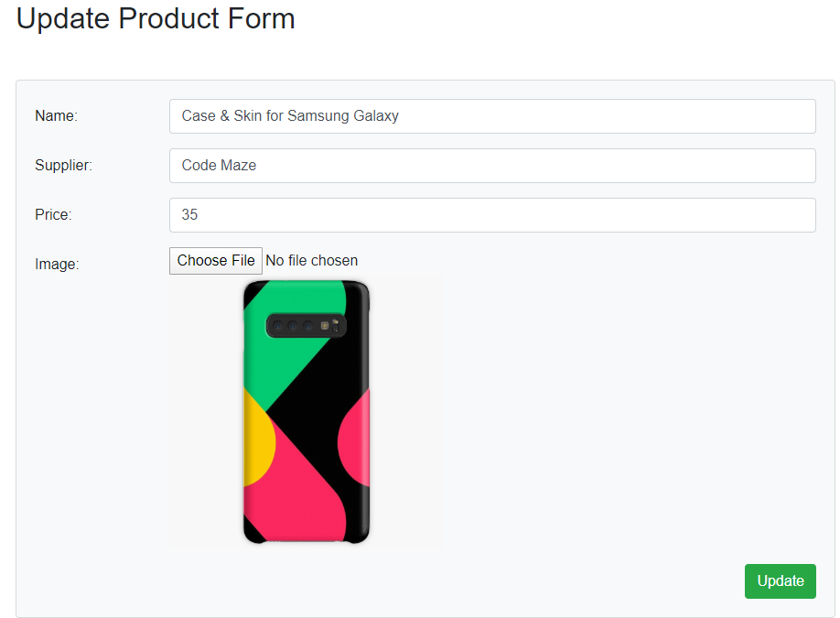Click the Price field showing 35
This screenshot has width=840, height=618.
[x=492, y=215]
